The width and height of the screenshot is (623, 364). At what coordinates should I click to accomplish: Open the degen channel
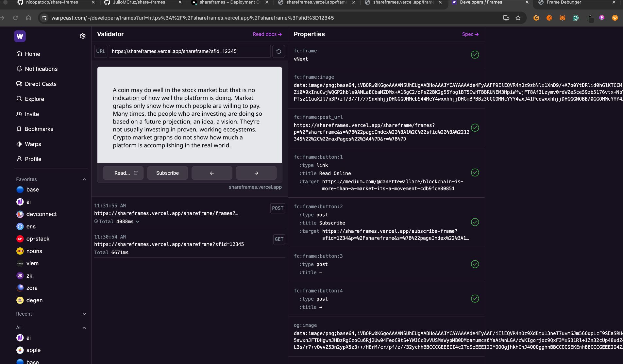point(30,300)
